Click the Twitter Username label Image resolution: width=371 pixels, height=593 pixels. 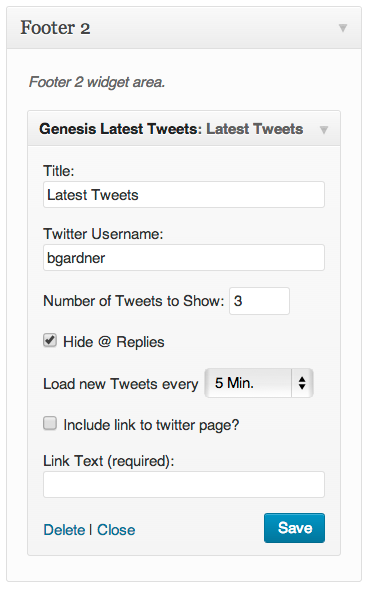(x=103, y=234)
